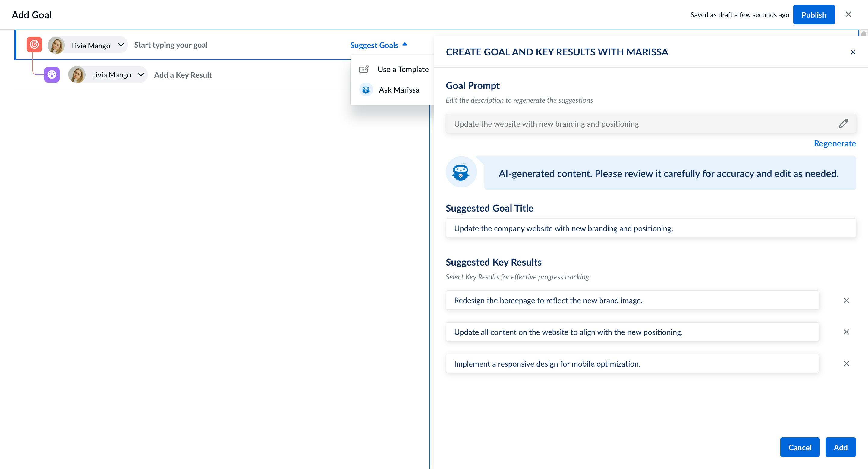The height and width of the screenshot is (469, 868).
Task: Close the Create Goal with Marissa panel
Action: tap(853, 52)
